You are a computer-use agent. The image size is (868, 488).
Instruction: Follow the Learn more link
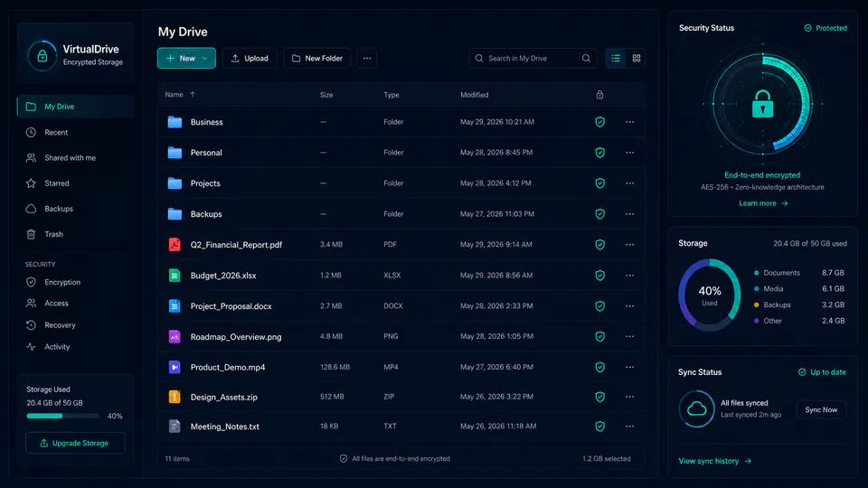(763, 203)
